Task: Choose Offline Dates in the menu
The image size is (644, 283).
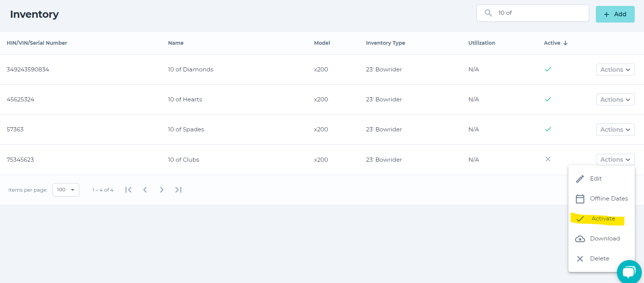Action: tap(608, 199)
